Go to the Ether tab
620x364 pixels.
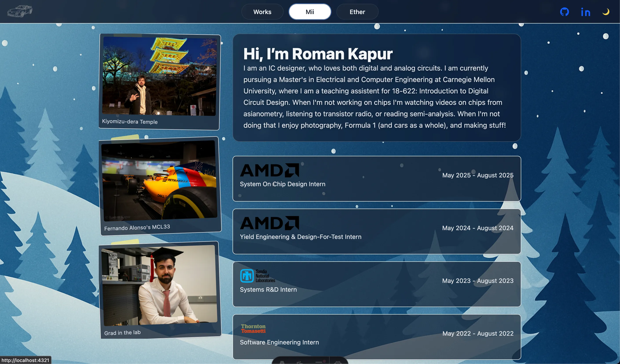pyautogui.click(x=357, y=12)
